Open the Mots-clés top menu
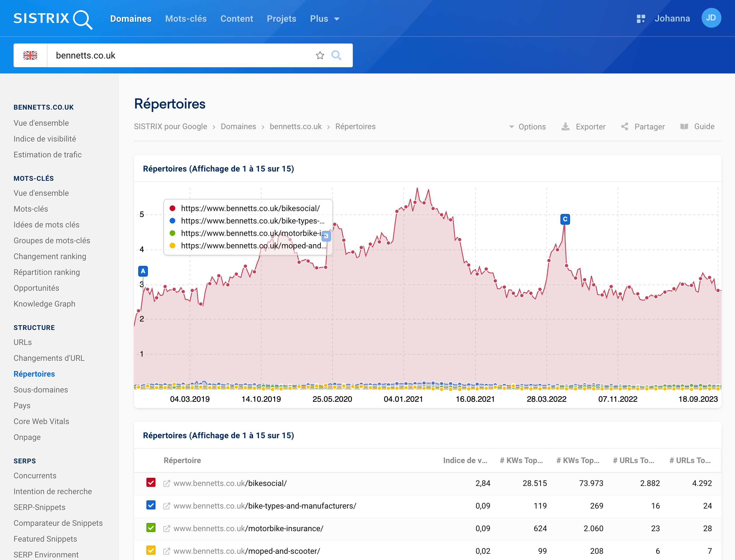735x560 pixels. pyautogui.click(x=186, y=19)
